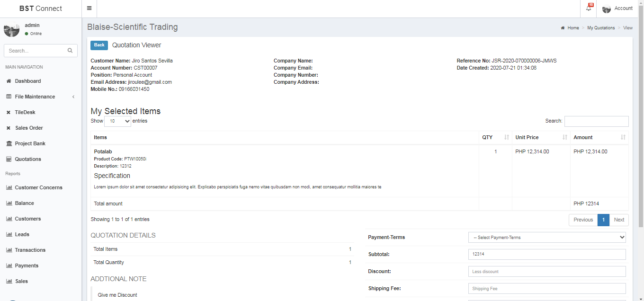Click the admin profile avatar in sidebar
Screen dimensions: 644x301
[x=11, y=29]
